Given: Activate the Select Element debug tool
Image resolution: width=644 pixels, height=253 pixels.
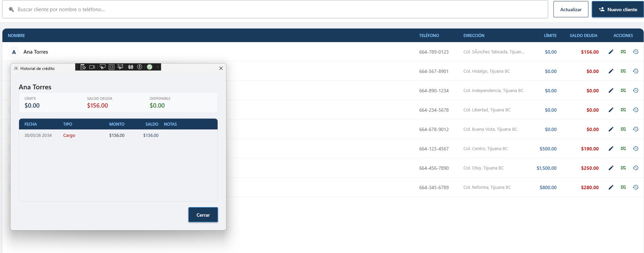Looking at the screenshot, I should [102, 67].
